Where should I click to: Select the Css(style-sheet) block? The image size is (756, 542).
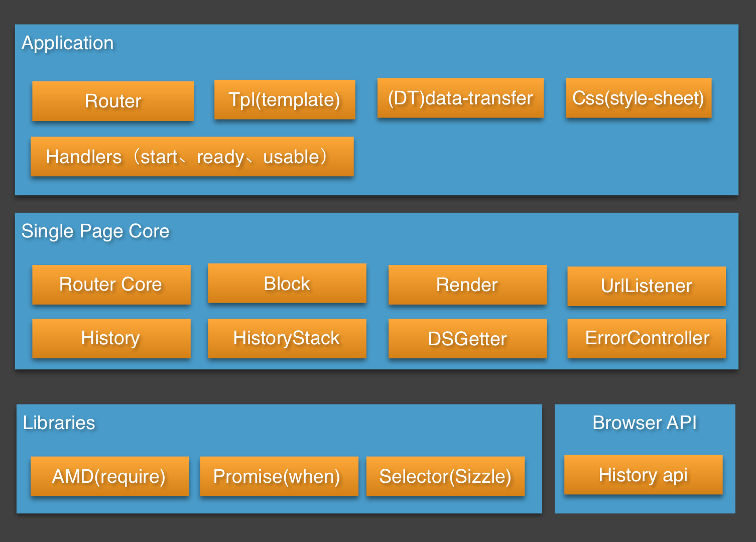click(x=638, y=98)
